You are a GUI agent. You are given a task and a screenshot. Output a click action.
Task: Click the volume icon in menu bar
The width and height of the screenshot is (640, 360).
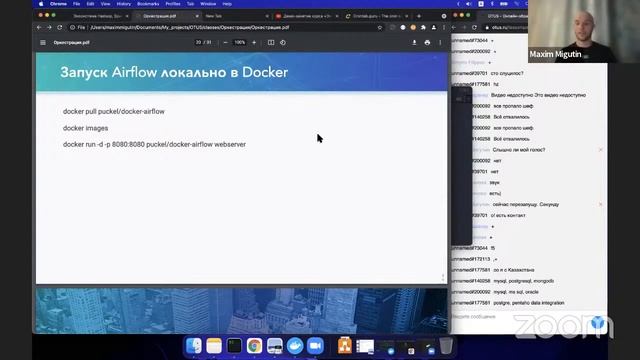pos(469,4)
